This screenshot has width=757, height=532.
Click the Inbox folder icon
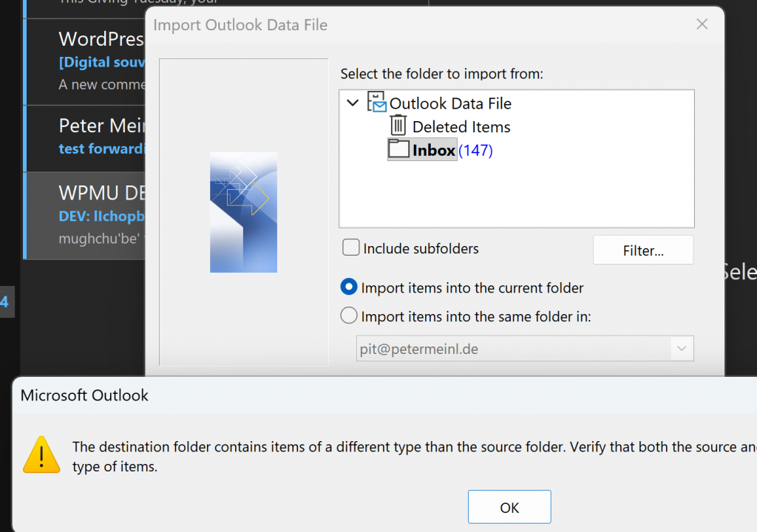tap(399, 149)
